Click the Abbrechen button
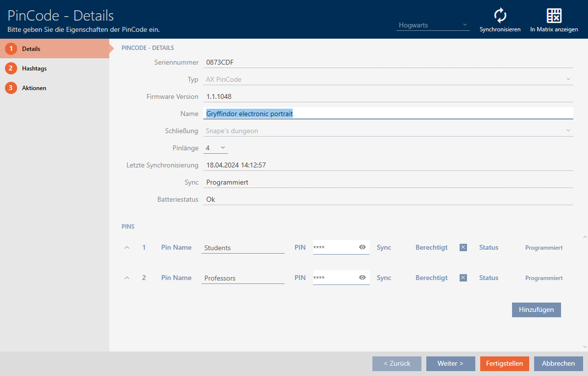Viewport: 588px width, 376px height. [x=558, y=363]
